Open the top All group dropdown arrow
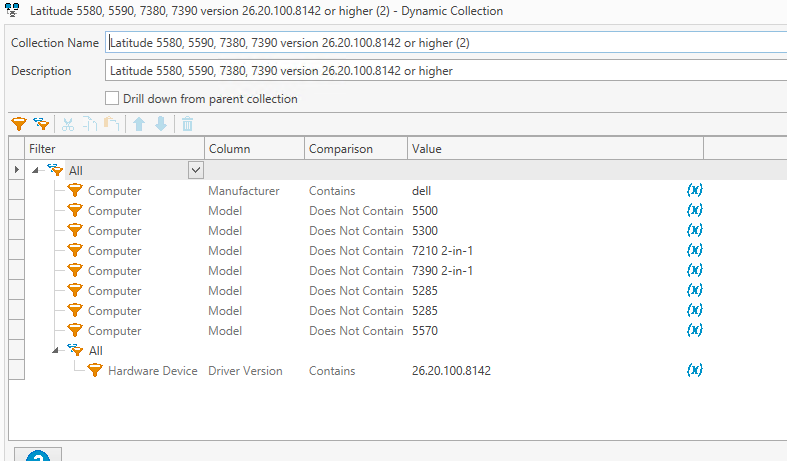 (195, 171)
